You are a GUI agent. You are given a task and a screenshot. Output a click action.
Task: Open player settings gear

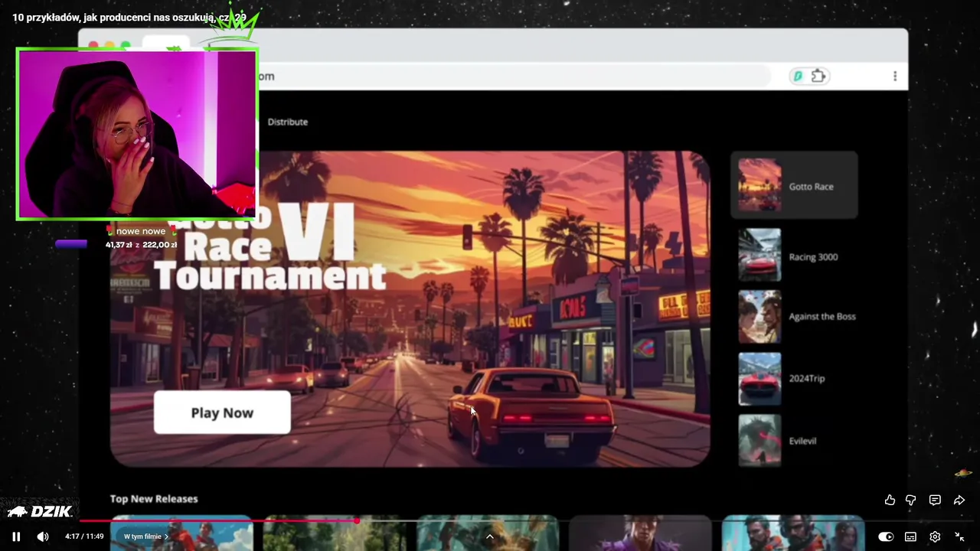(x=935, y=536)
